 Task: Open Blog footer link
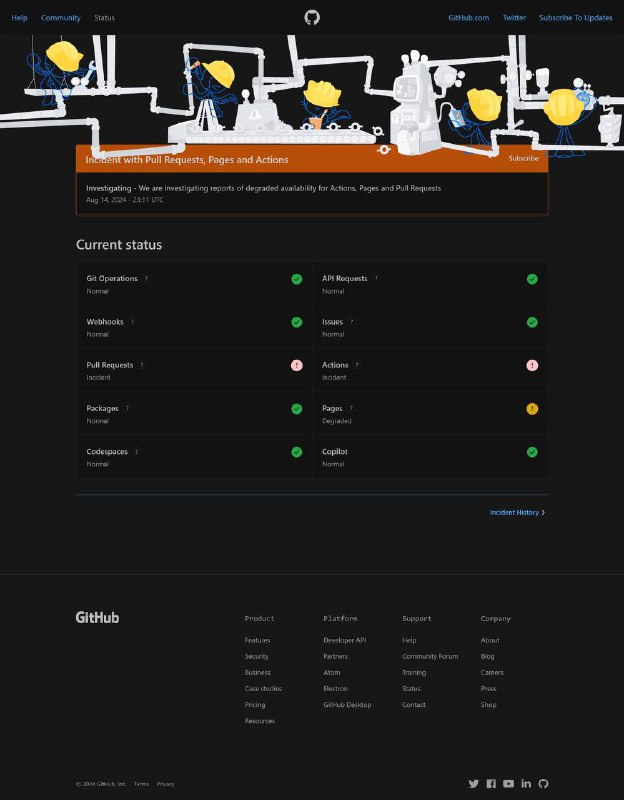click(x=487, y=657)
